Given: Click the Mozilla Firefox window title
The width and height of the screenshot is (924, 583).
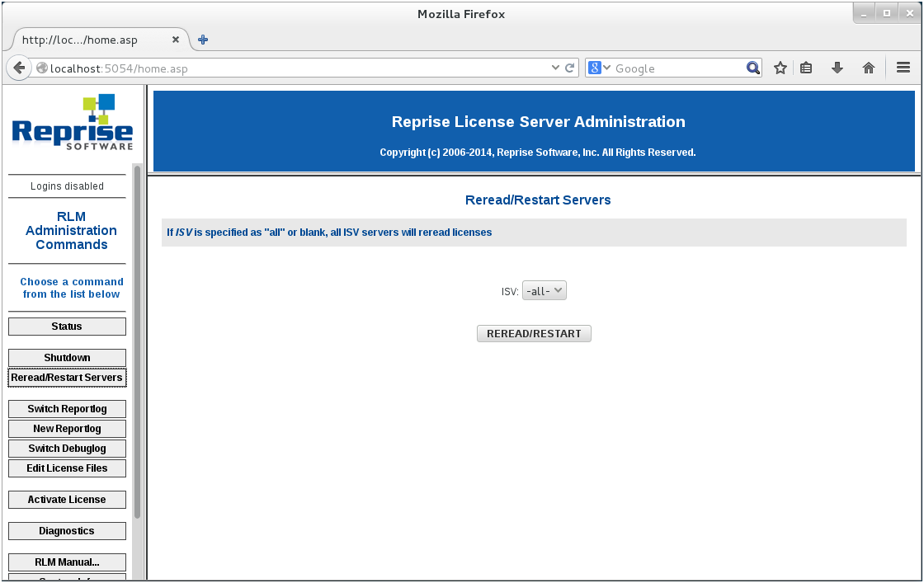Looking at the screenshot, I should point(461,14).
